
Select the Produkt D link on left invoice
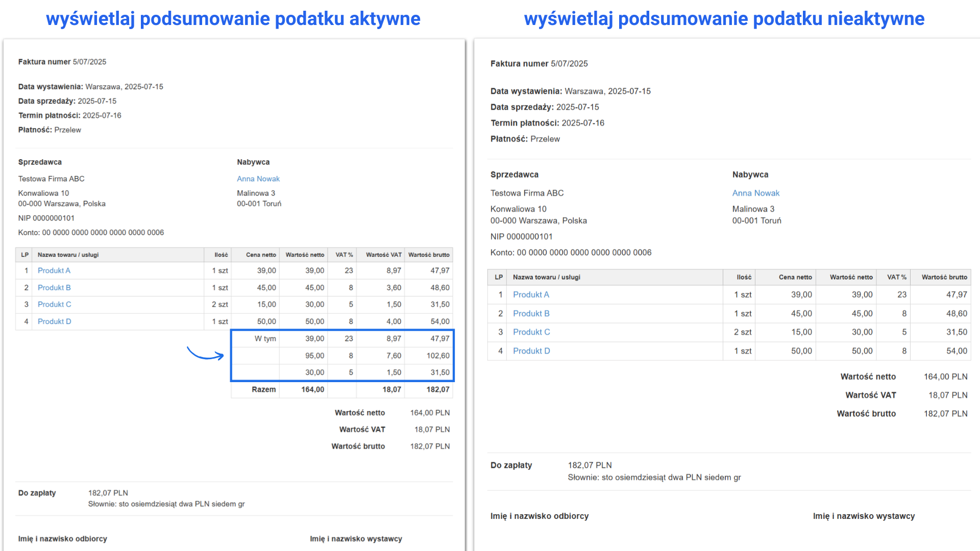pos(54,321)
